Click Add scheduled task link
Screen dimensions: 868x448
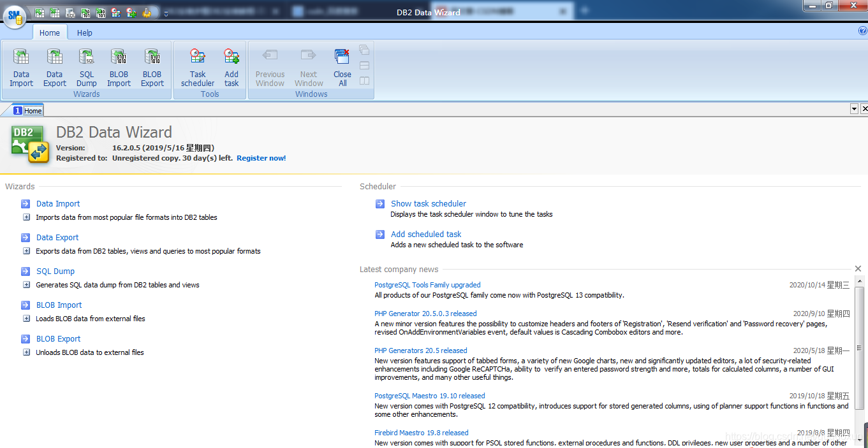point(426,235)
